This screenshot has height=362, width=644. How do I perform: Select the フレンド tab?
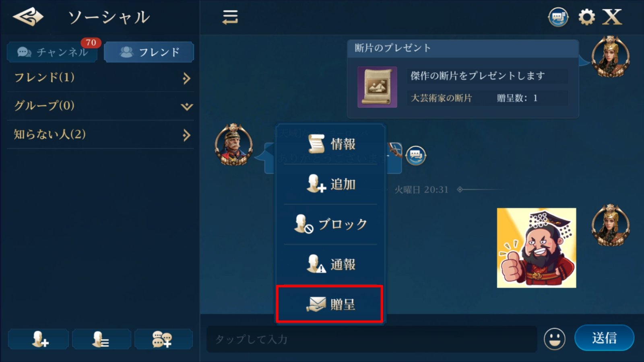tap(149, 52)
